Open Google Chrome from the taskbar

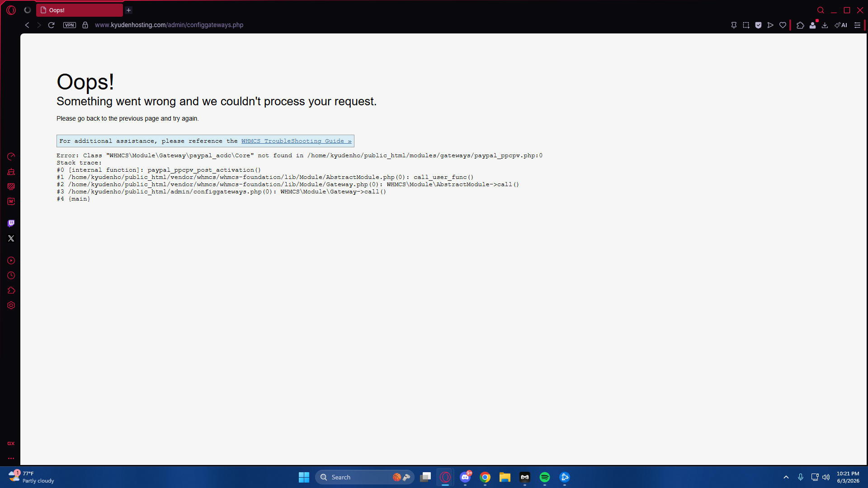tap(485, 477)
